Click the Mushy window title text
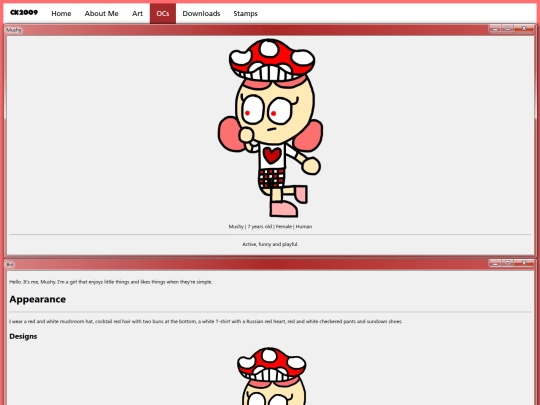Image resolution: width=540 pixels, height=405 pixels. click(14, 30)
